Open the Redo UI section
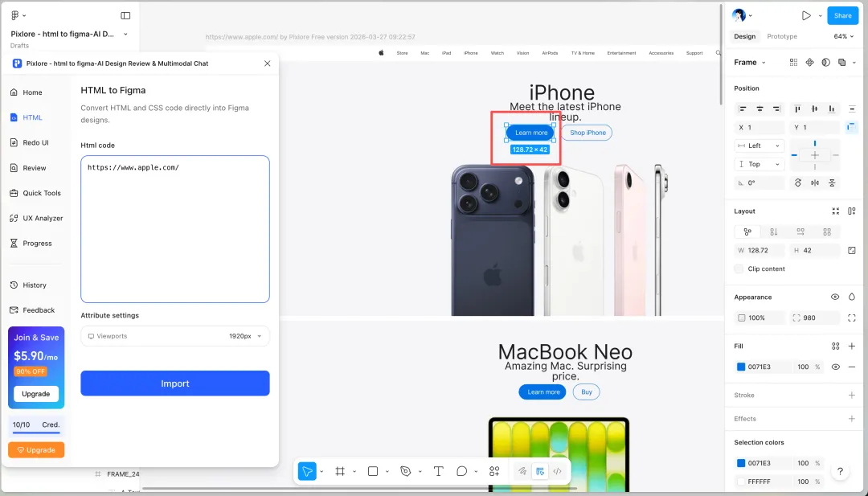Viewport: 868px width, 496px height. (30, 143)
